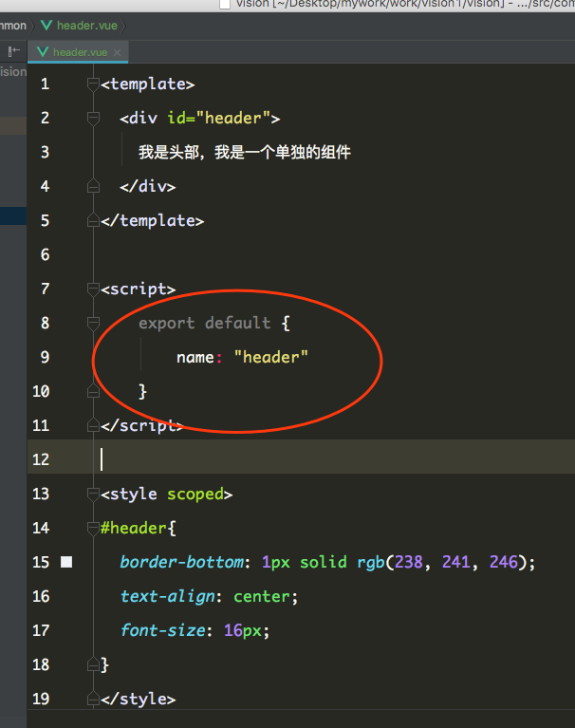Toggle fold end marker on line 19
This screenshot has height=728, width=575.
coord(93,700)
